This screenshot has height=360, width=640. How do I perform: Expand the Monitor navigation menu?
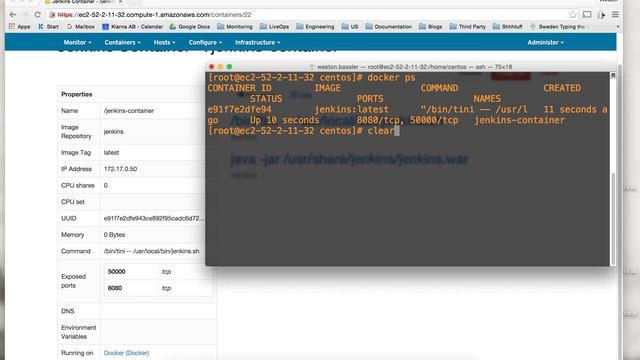pyautogui.click(x=77, y=42)
